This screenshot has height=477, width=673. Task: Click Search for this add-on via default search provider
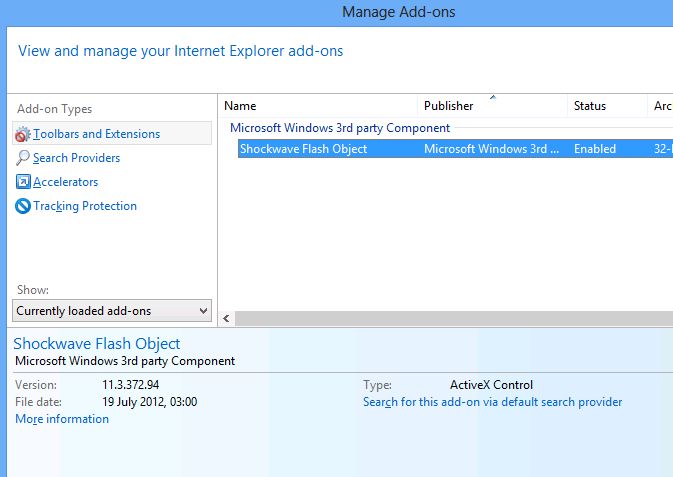(492, 402)
